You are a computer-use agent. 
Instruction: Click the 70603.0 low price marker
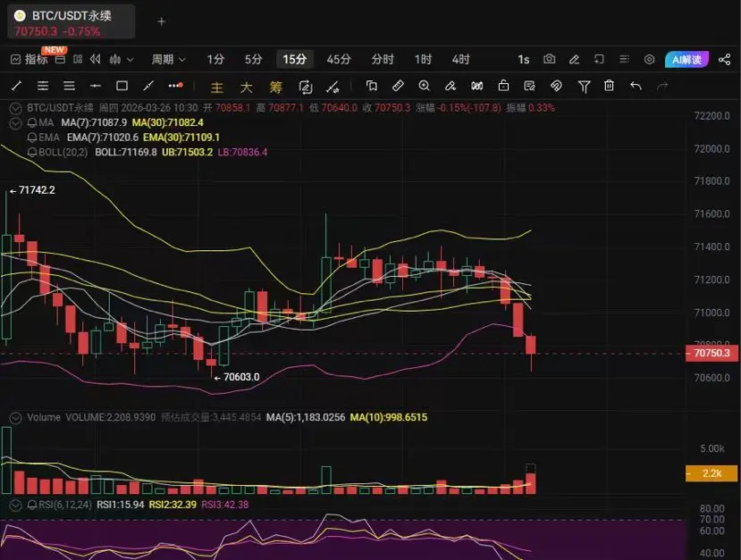237,377
